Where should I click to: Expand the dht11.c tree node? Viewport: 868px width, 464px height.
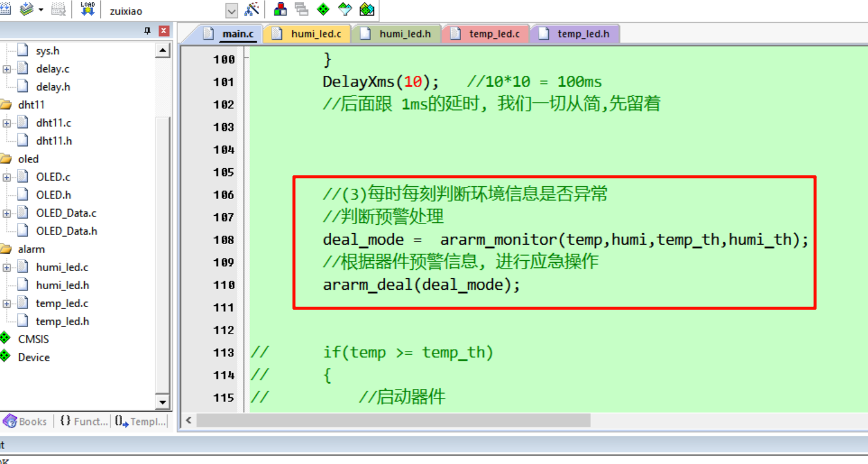tap(7, 123)
